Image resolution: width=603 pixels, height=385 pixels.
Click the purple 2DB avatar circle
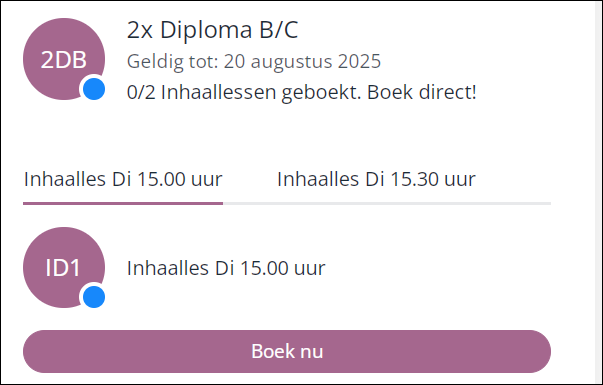coord(64,59)
